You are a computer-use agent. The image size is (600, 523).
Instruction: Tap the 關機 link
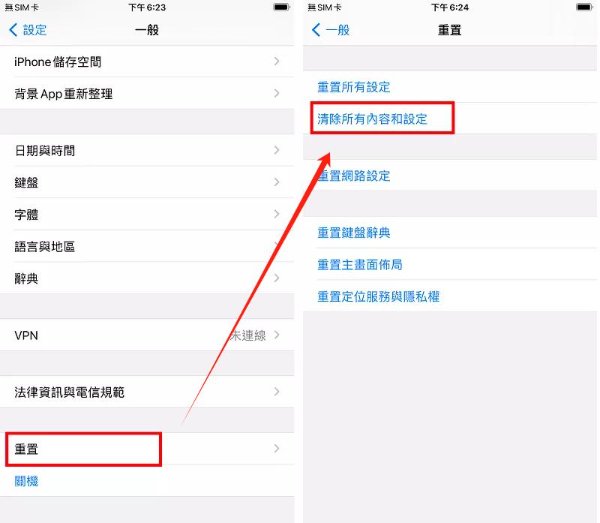pos(26,481)
